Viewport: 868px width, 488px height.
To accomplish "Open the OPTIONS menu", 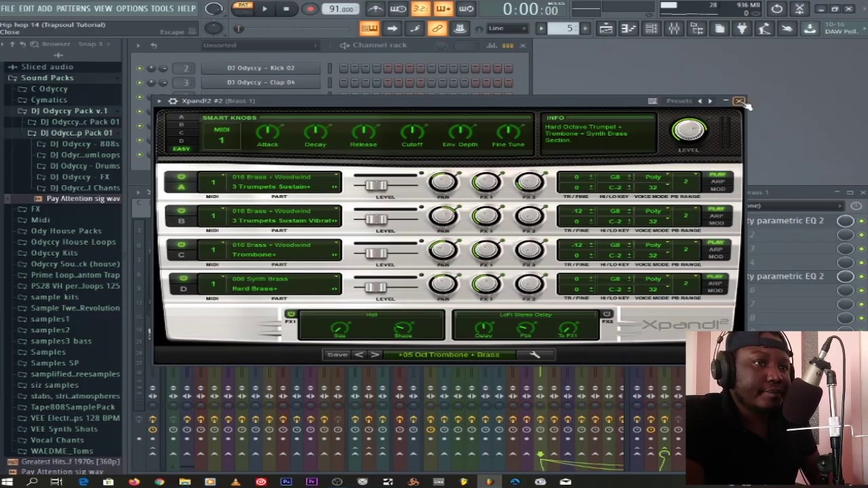I will [x=132, y=8].
